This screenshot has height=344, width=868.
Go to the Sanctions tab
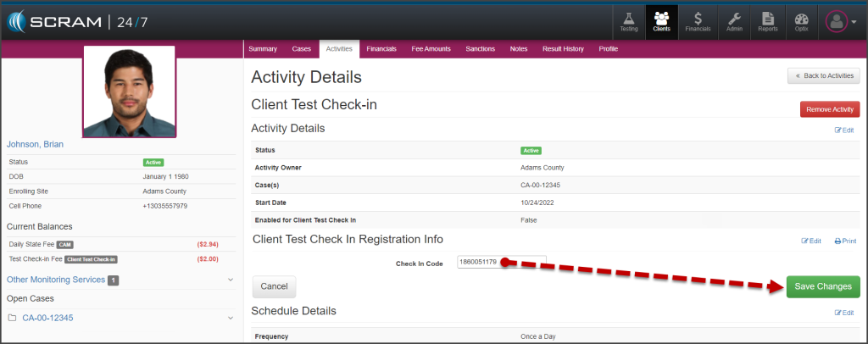[x=481, y=49]
